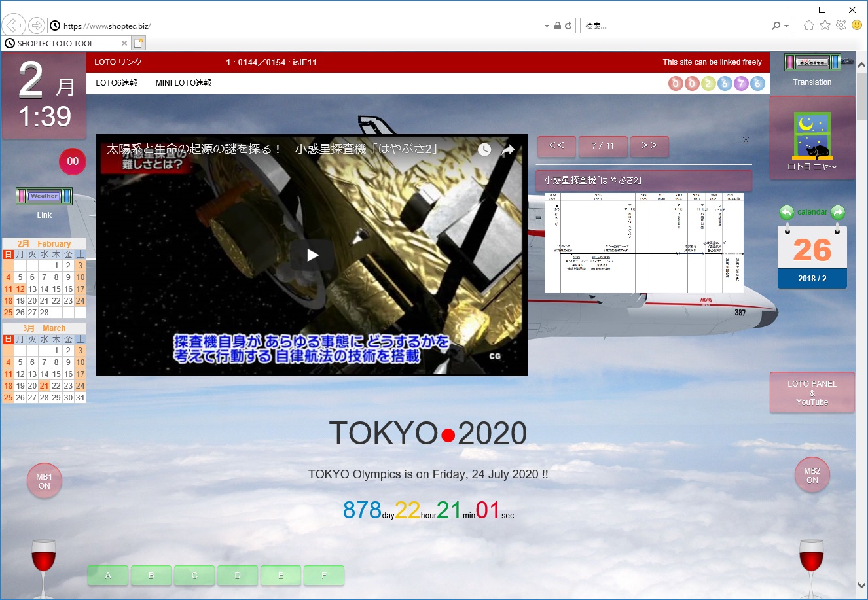Click the smiley feedback icon
The height and width of the screenshot is (600, 868).
click(x=857, y=26)
